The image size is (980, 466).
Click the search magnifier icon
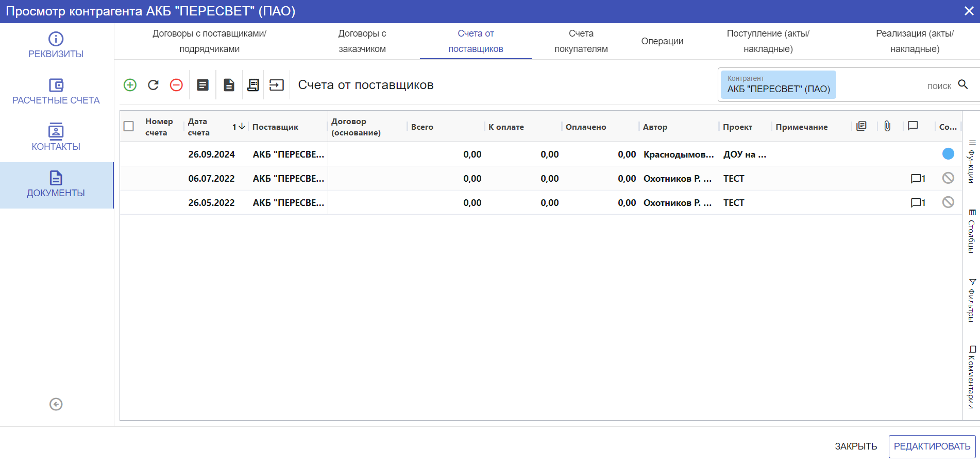tap(963, 84)
